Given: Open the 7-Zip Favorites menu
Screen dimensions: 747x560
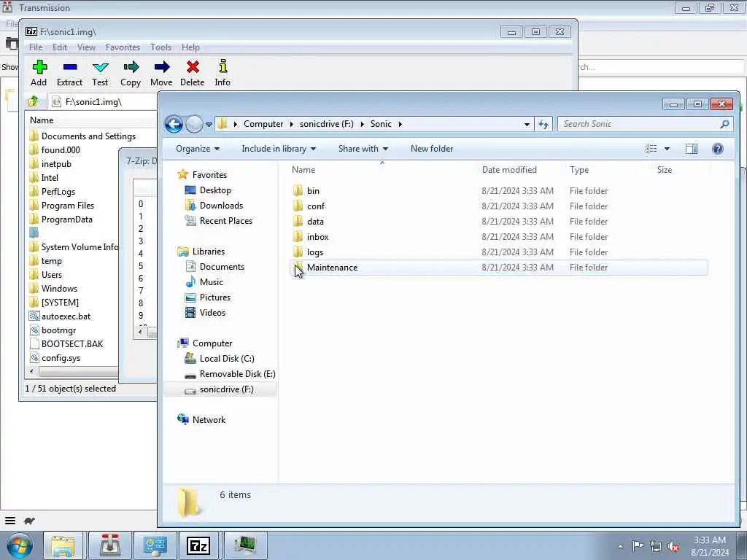Looking at the screenshot, I should point(123,47).
